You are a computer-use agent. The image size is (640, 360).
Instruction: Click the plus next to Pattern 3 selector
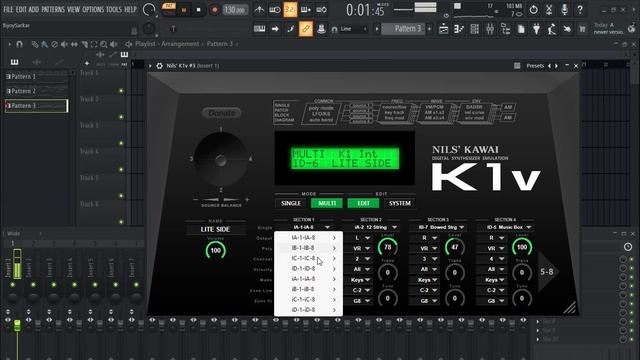click(x=429, y=29)
